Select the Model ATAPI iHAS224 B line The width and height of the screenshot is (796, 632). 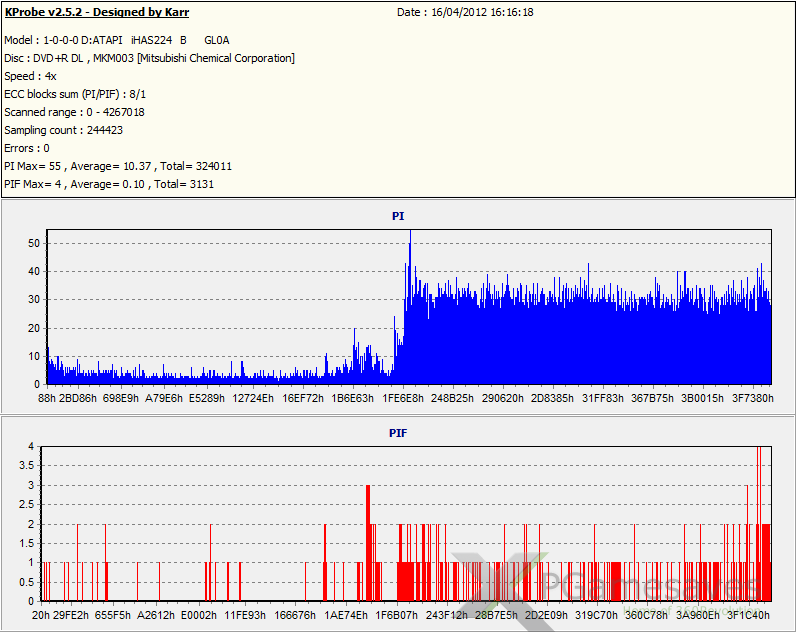(117, 40)
